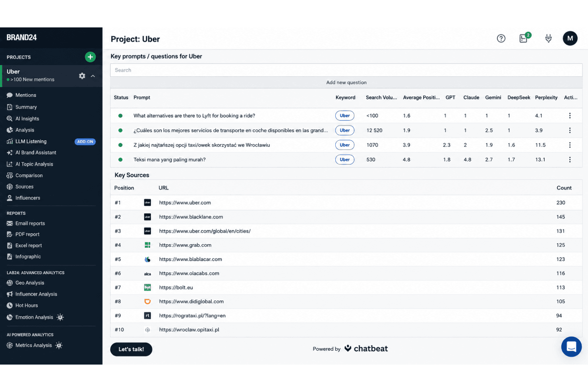Open notifications icon with badge 2

point(524,38)
